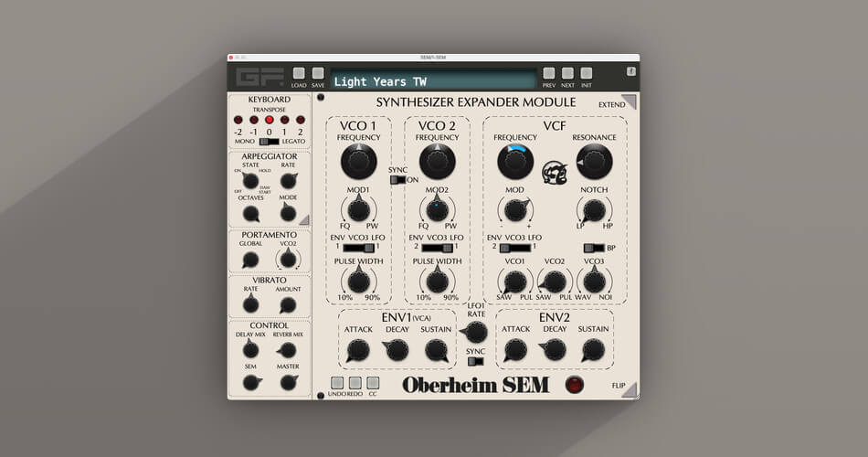Click the ENV2 SUSTAIN knob
The width and height of the screenshot is (868, 457).
[593, 351]
